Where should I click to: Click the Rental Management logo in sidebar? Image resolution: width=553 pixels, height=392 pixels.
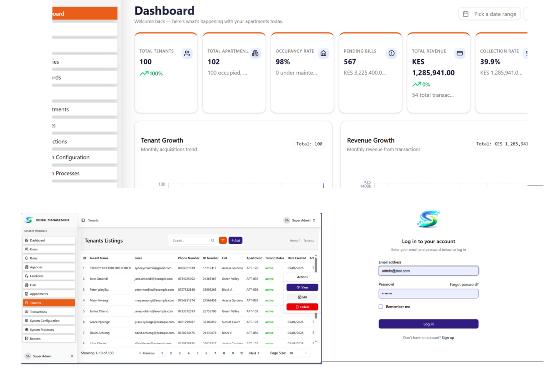[x=29, y=220]
